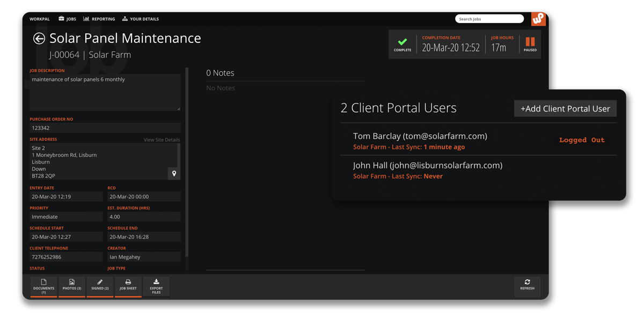Click Schedule Start field 20-Mar-20 12:27
The image size is (644, 334).
click(66, 237)
